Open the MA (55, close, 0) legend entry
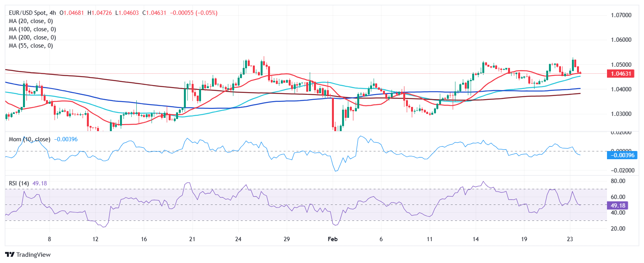 coord(31,46)
